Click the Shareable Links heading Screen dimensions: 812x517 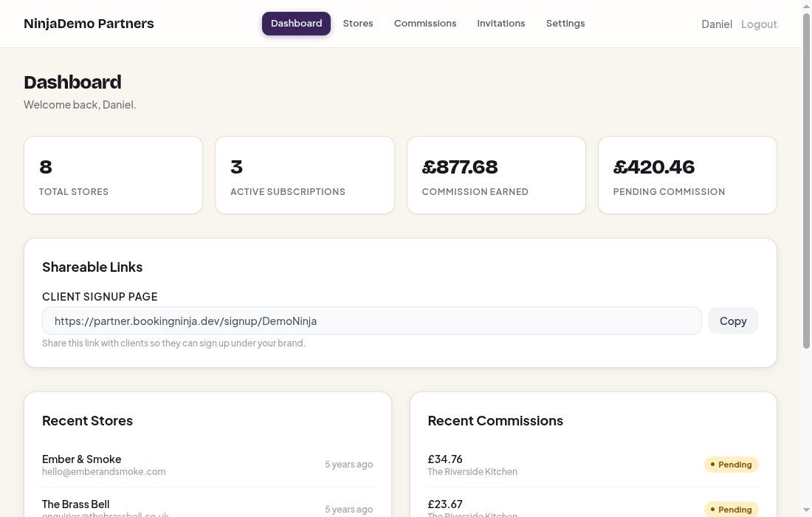pyautogui.click(x=92, y=267)
